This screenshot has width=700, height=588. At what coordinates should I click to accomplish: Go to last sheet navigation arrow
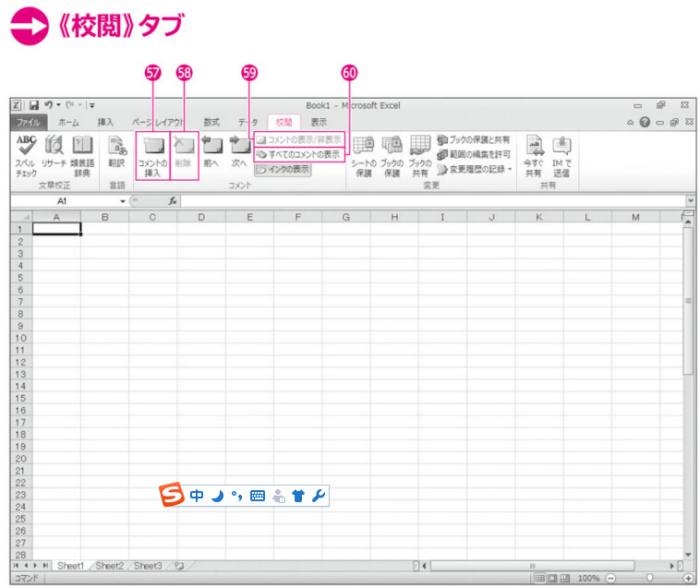click(44, 565)
